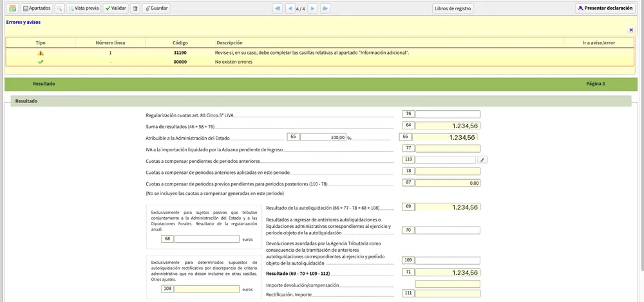The image size is (644, 302).
Task: Click the box number 76 label
Action: click(x=408, y=114)
